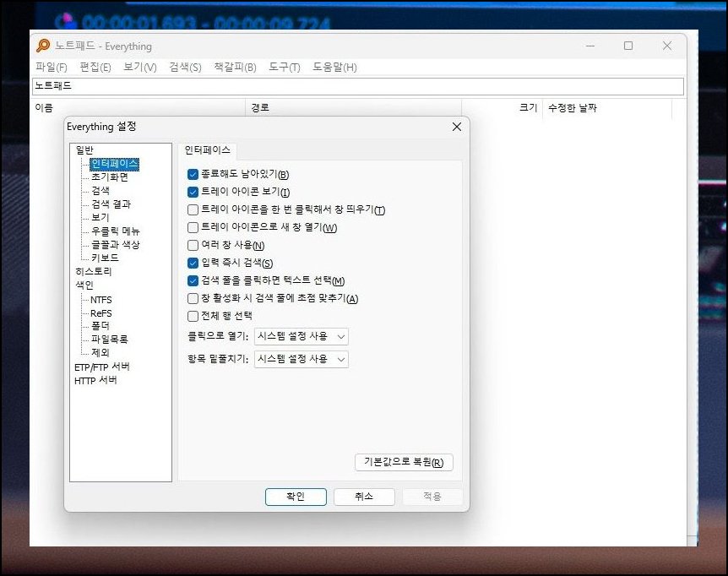Select 제외 in settings tree

(101, 353)
